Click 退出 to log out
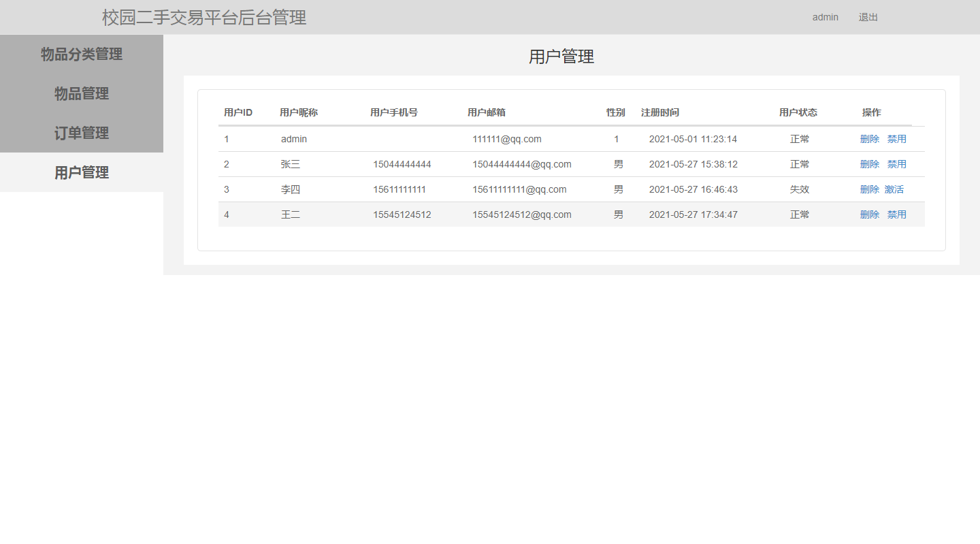Image resolution: width=980 pixels, height=544 pixels. (868, 17)
